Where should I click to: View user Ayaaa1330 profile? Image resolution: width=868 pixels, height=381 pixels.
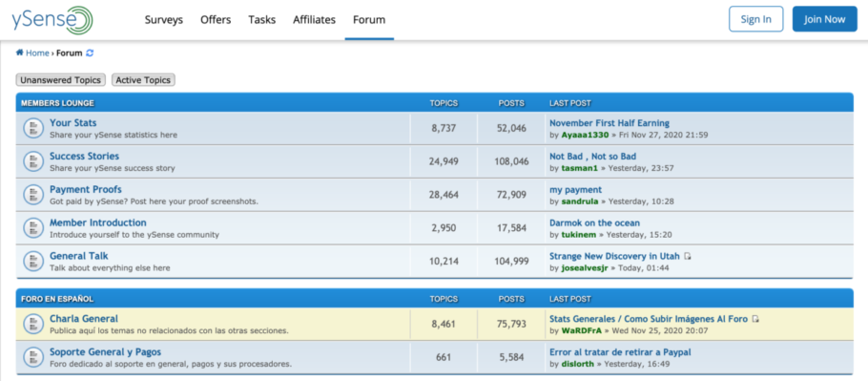point(585,135)
